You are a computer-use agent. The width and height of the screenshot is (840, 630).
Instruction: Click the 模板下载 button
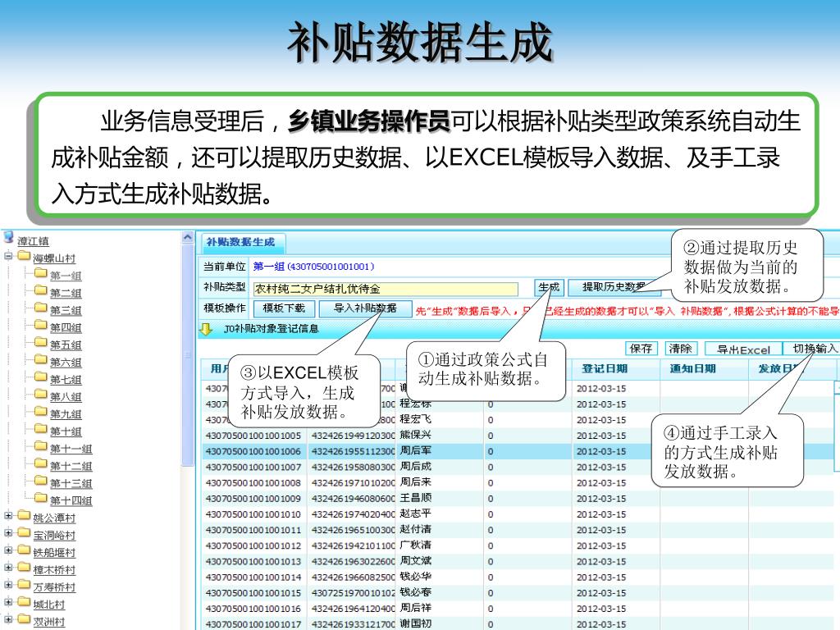pyautogui.click(x=284, y=308)
